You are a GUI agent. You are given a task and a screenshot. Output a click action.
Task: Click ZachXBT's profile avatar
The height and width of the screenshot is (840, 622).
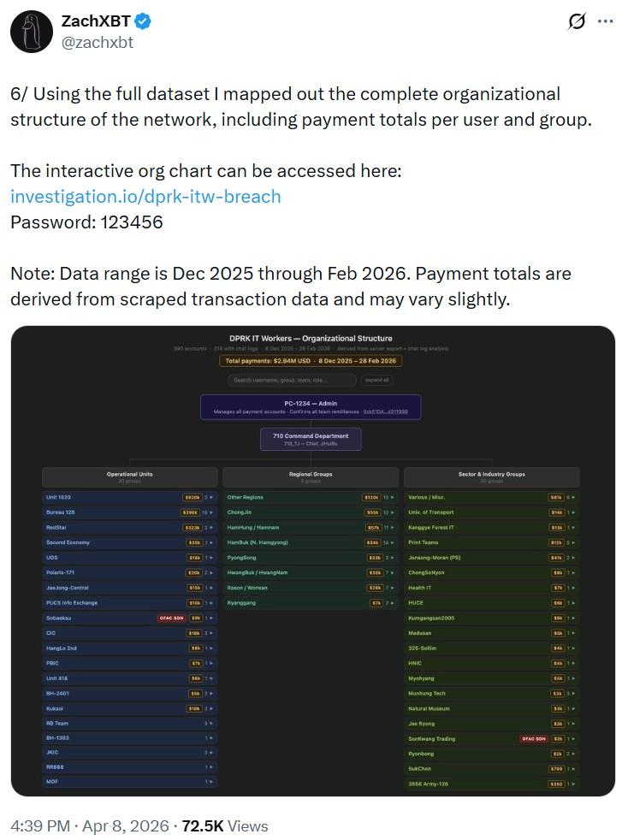(31, 31)
